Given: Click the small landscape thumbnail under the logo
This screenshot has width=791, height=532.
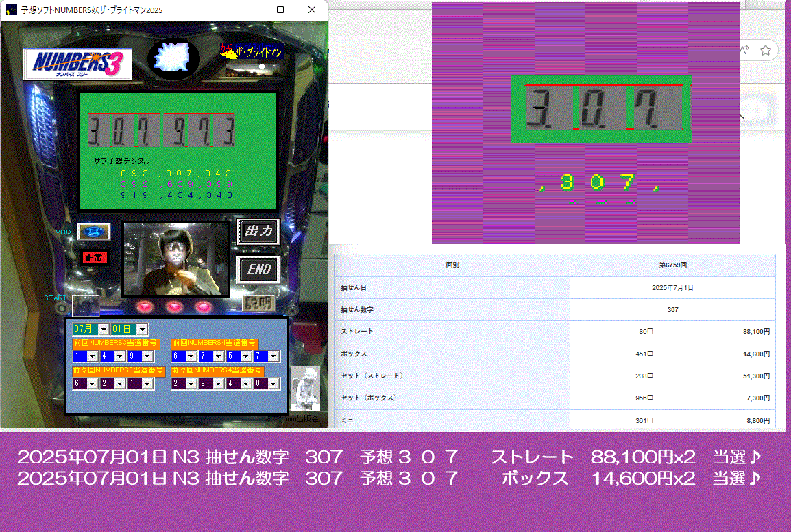Looking at the screenshot, I should [x=253, y=71].
